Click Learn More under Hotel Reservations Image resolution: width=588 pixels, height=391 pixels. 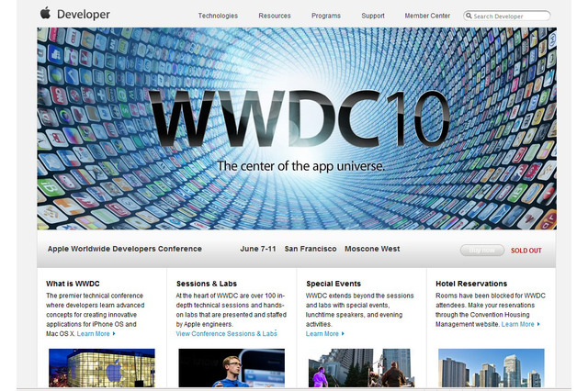[x=521, y=324]
